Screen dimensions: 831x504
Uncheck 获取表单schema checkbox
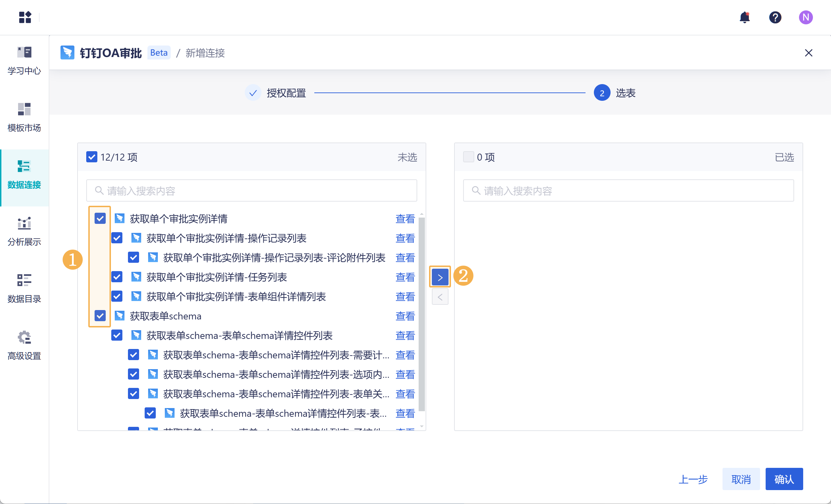100,316
